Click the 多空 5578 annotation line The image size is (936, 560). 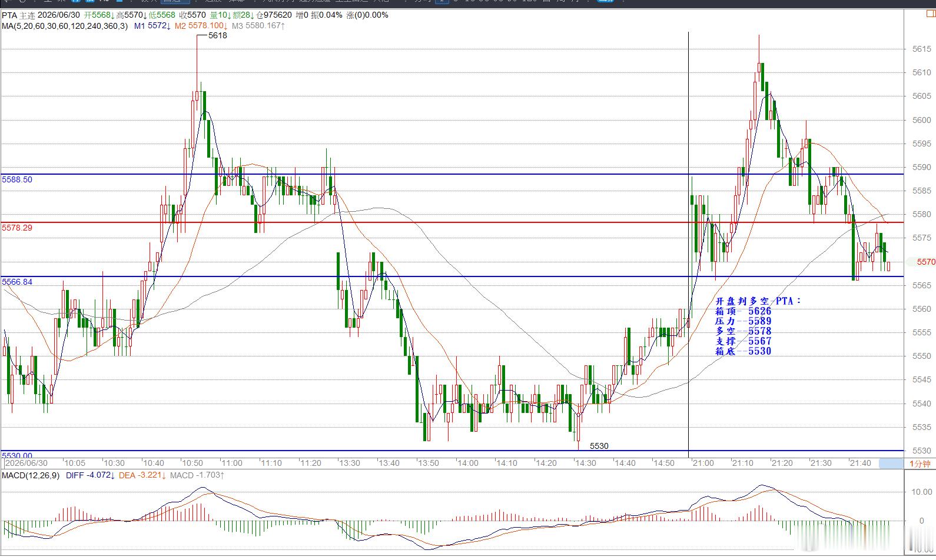(x=743, y=331)
